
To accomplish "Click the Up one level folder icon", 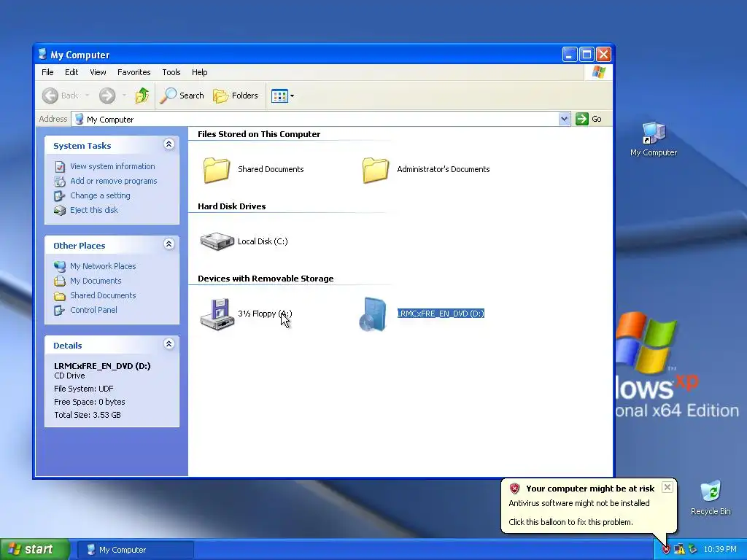I will [142, 96].
